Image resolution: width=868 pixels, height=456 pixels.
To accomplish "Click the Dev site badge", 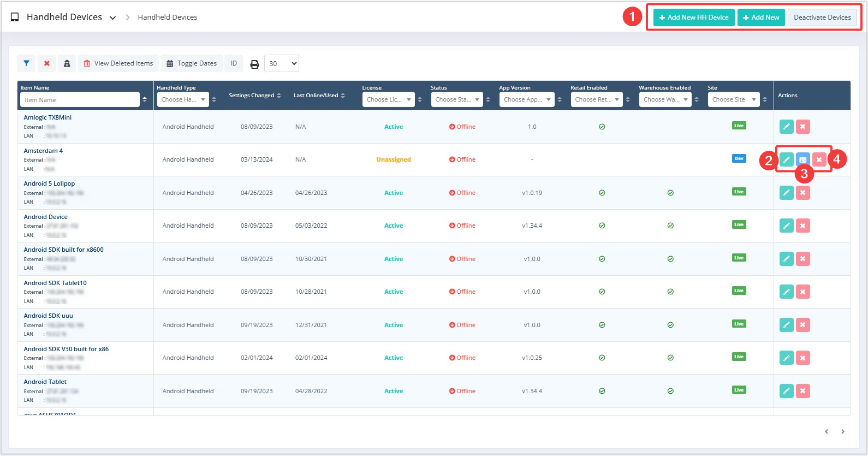I will pyautogui.click(x=739, y=158).
